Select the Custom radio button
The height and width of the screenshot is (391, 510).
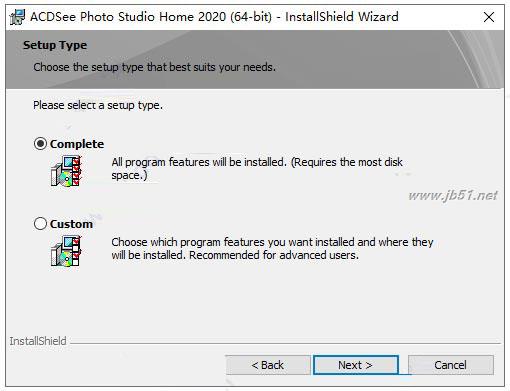pos(40,224)
